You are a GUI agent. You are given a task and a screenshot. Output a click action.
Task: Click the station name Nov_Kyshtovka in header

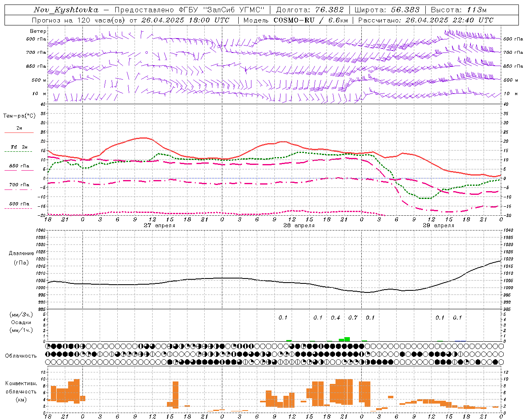tap(66, 10)
